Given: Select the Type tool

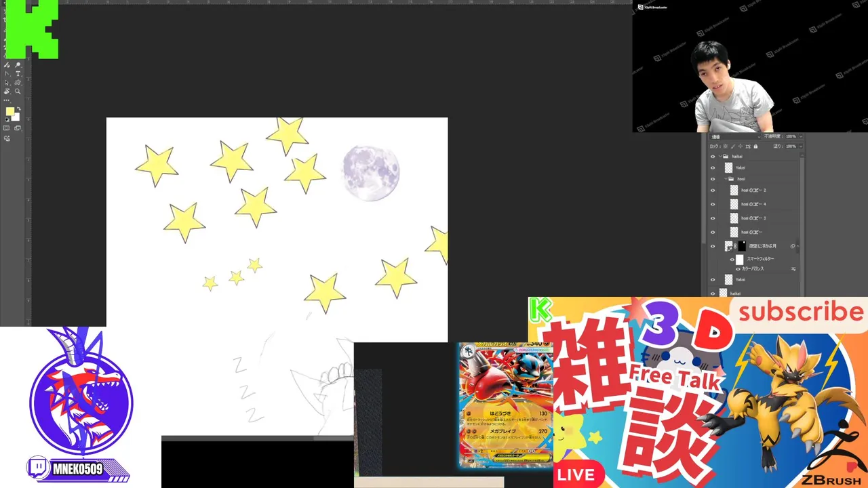Looking at the screenshot, I should click(18, 73).
